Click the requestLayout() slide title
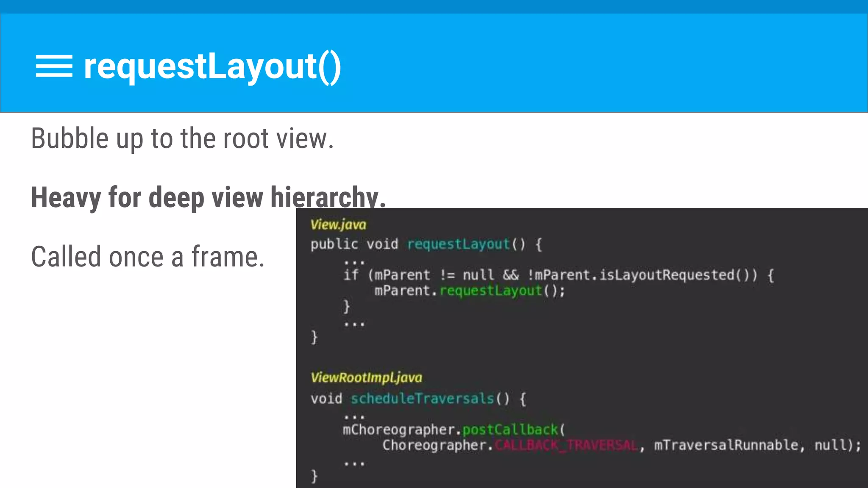Viewport: 868px width, 488px height. (x=212, y=67)
